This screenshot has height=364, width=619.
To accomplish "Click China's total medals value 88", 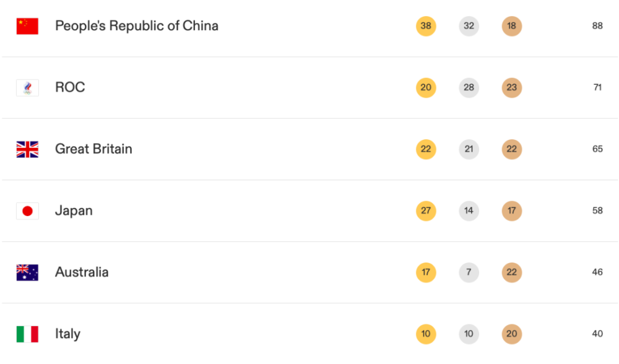I will pos(597,26).
